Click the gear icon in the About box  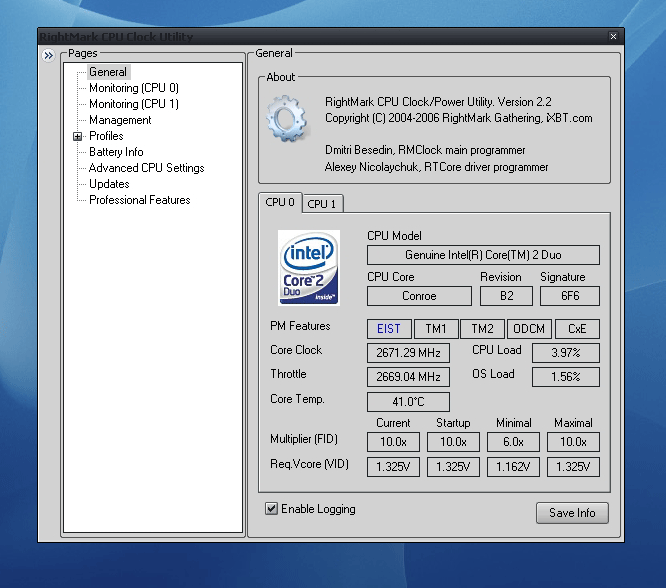286,119
